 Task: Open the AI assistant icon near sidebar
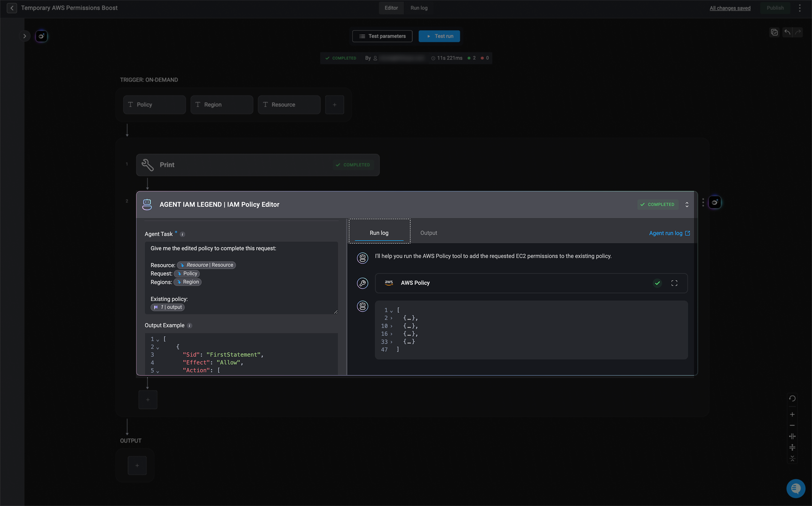coord(41,36)
